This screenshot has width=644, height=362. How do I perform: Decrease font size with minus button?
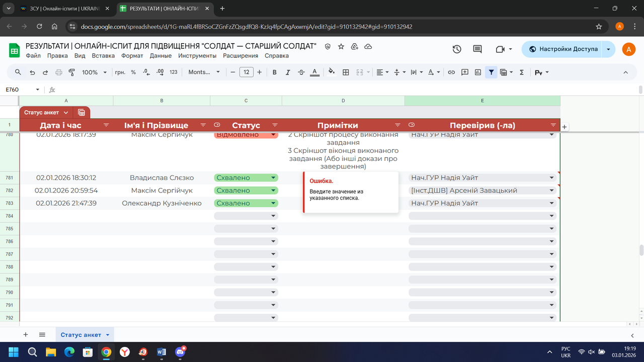click(233, 72)
